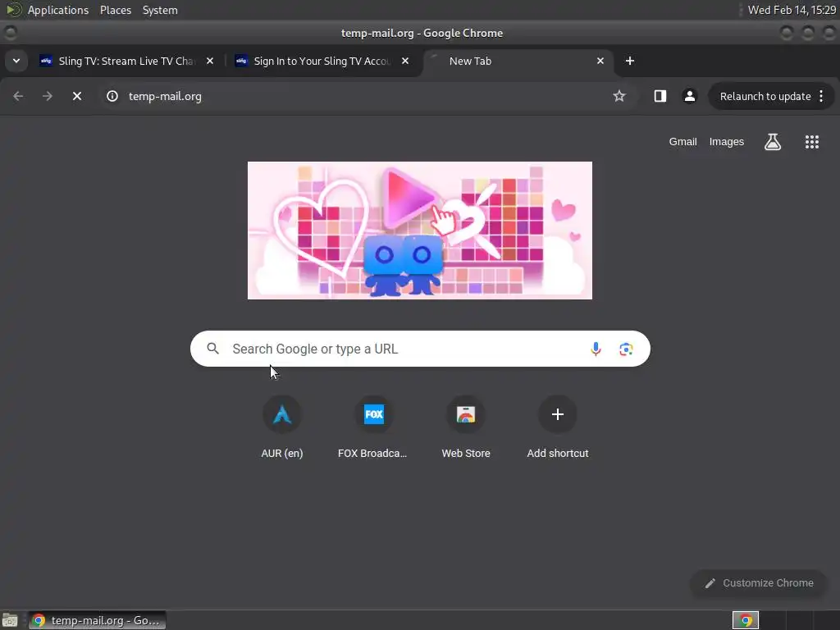Click the clock showing Wed Feb 14

pos(792,10)
